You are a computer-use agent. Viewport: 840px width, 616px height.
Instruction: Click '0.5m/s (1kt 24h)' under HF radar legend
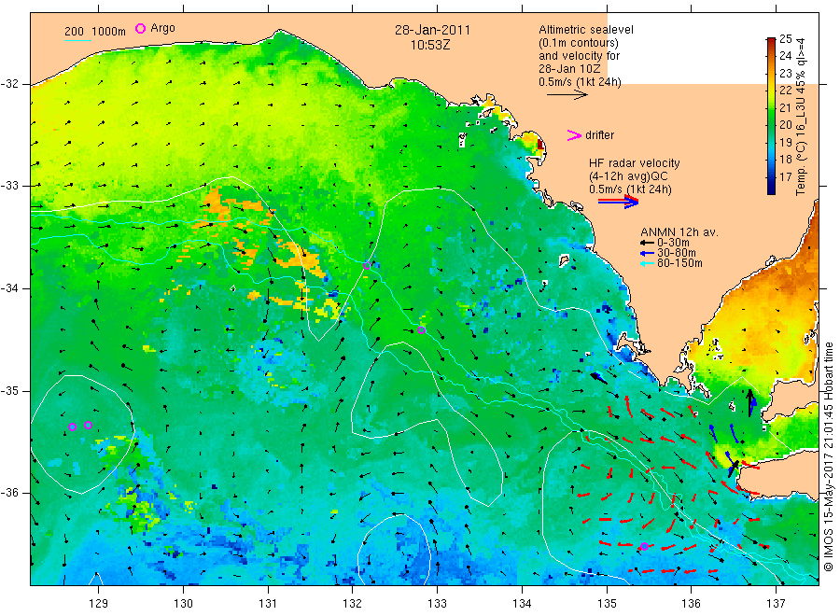pyautogui.click(x=630, y=189)
